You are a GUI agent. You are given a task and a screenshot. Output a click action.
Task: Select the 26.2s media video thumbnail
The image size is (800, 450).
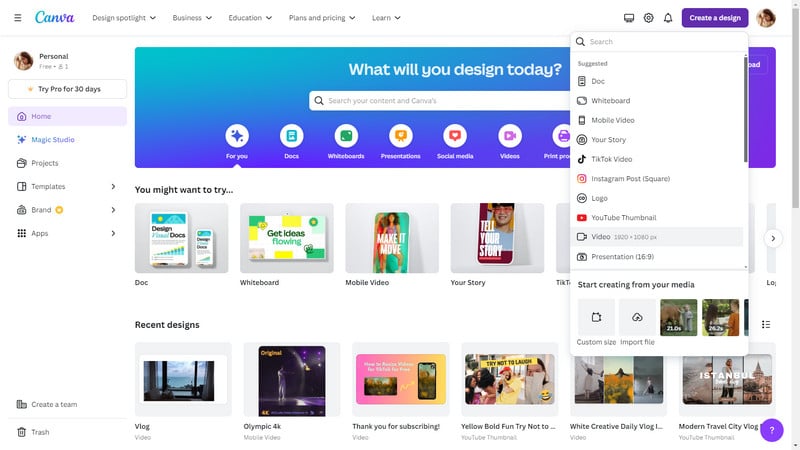pyautogui.click(x=720, y=317)
